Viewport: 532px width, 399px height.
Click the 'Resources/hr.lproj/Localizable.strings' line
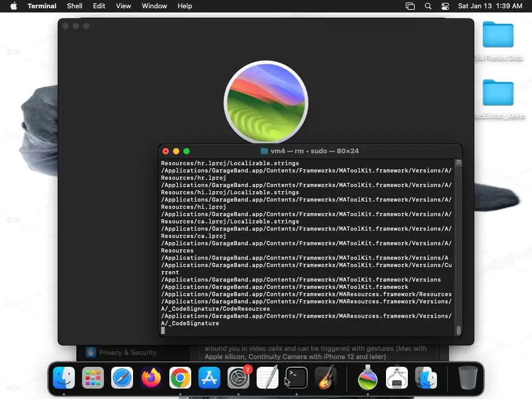tap(230, 163)
